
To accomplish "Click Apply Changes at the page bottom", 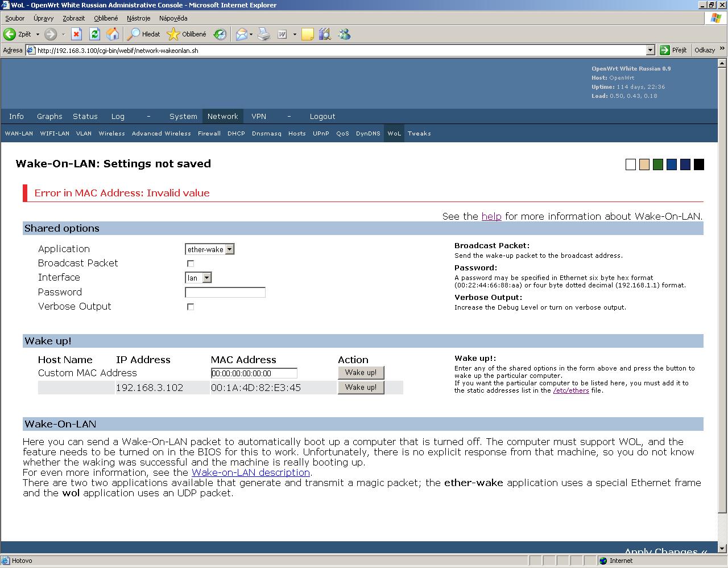I will [666, 550].
